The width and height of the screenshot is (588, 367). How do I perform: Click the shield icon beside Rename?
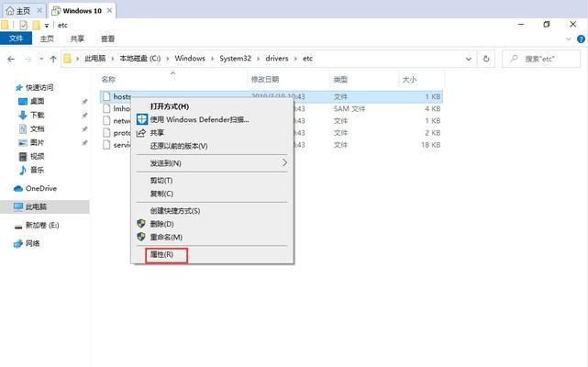pyautogui.click(x=141, y=237)
